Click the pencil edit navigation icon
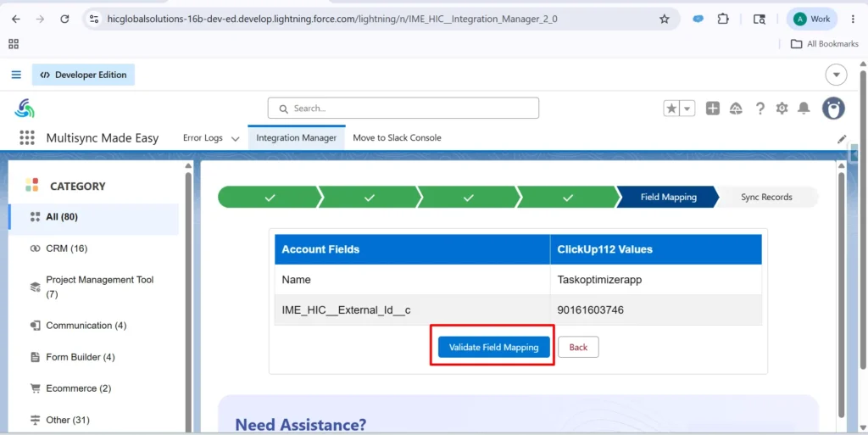 (842, 139)
